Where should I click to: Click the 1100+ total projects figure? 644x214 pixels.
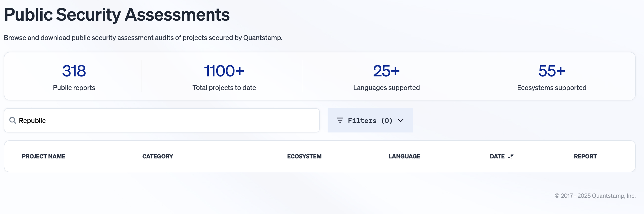tap(224, 71)
